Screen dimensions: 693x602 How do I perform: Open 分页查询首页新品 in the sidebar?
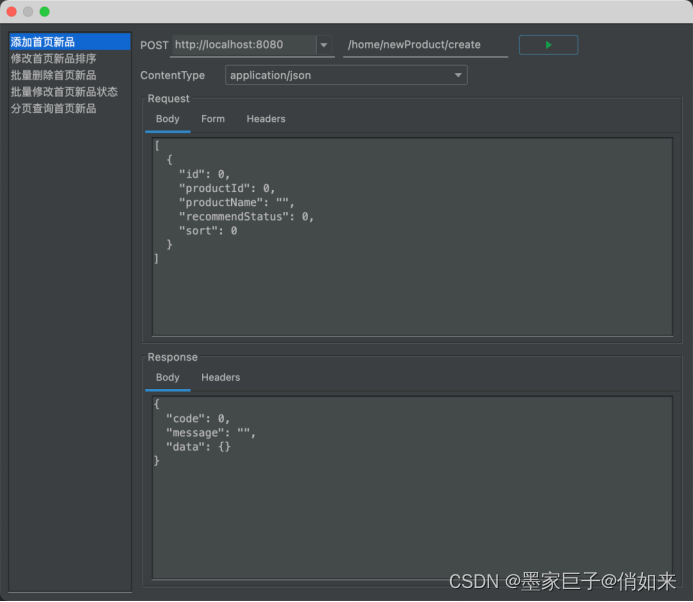coord(53,108)
